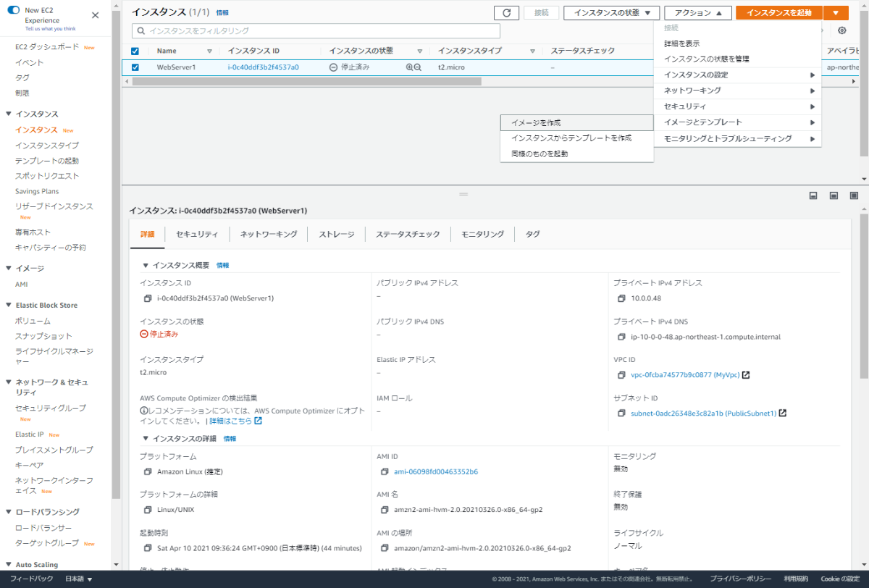The height and width of the screenshot is (588, 869).
Task: Click the first detail panel layout icon
Action: point(813,196)
